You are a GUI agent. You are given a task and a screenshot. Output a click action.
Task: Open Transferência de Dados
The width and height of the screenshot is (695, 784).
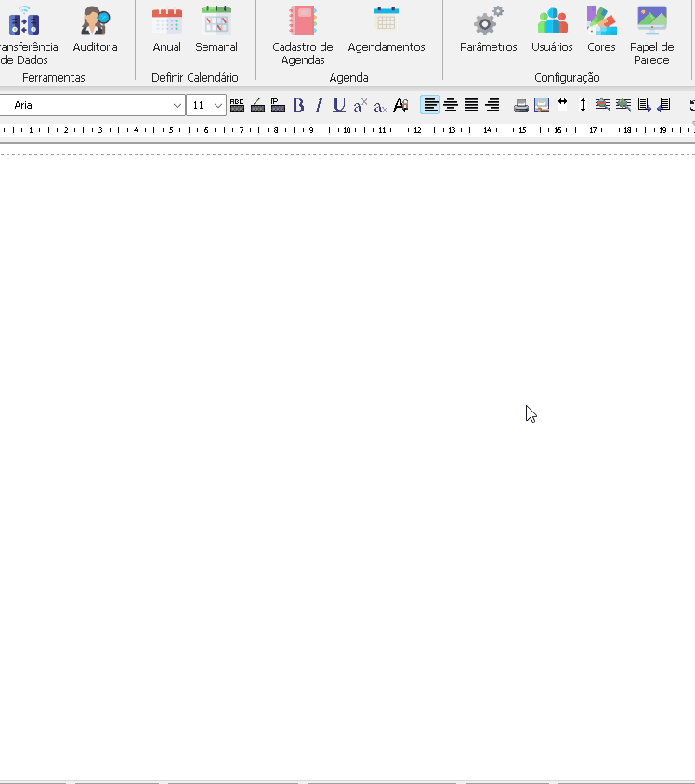(24, 33)
